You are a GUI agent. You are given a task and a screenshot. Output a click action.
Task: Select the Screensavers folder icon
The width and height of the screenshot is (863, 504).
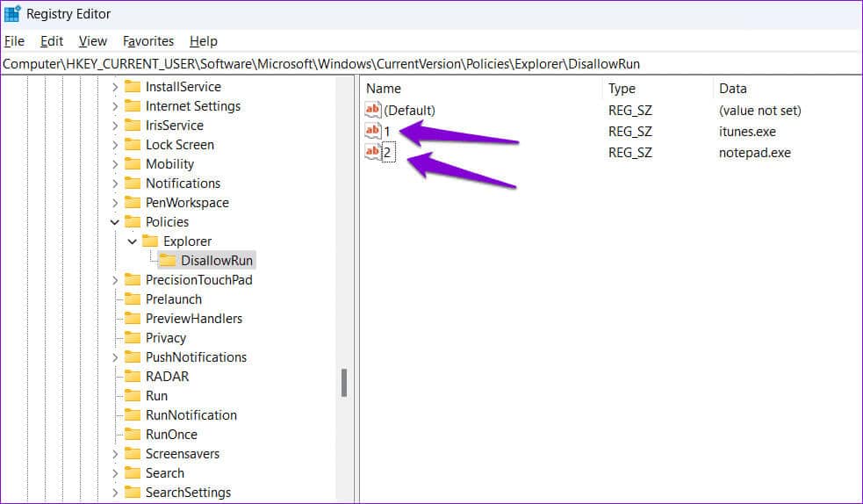pyautogui.click(x=133, y=453)
